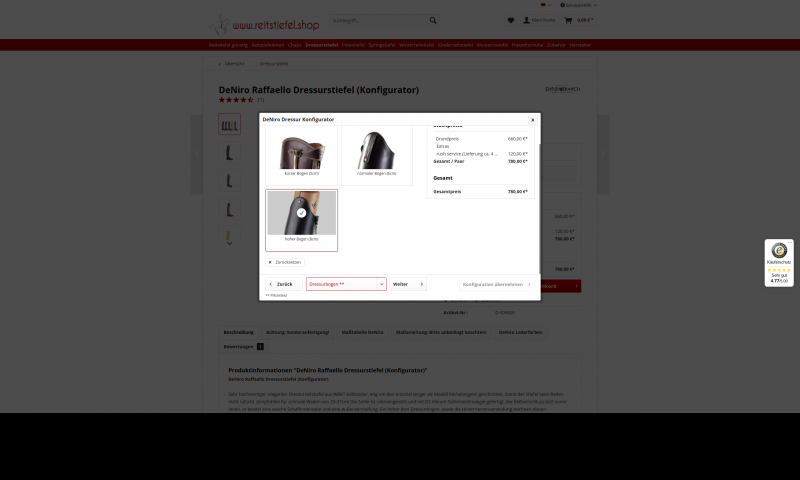Close the DeNiro Dressur Konfigurator dialog
The height and width of the screenshot is (480, 800).
point(532,120)
